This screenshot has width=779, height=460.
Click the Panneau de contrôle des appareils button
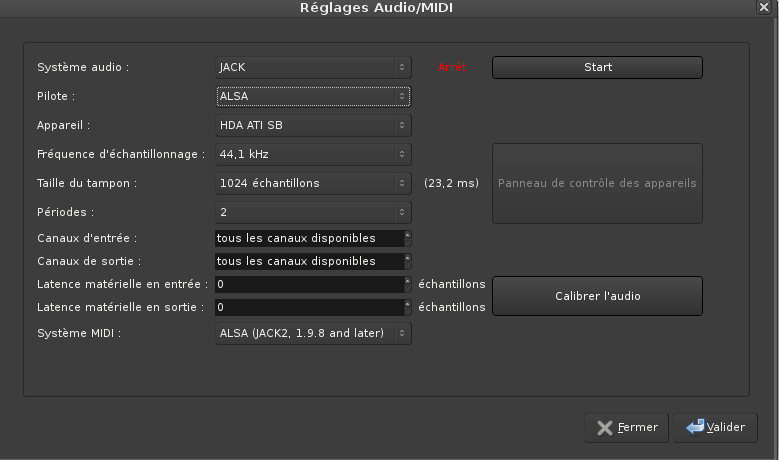[597, 183]
